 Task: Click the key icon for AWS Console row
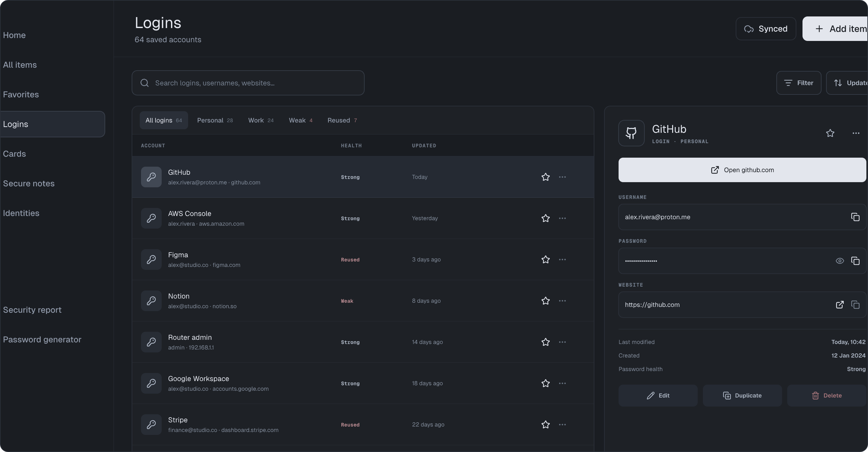tap(151, 218)
